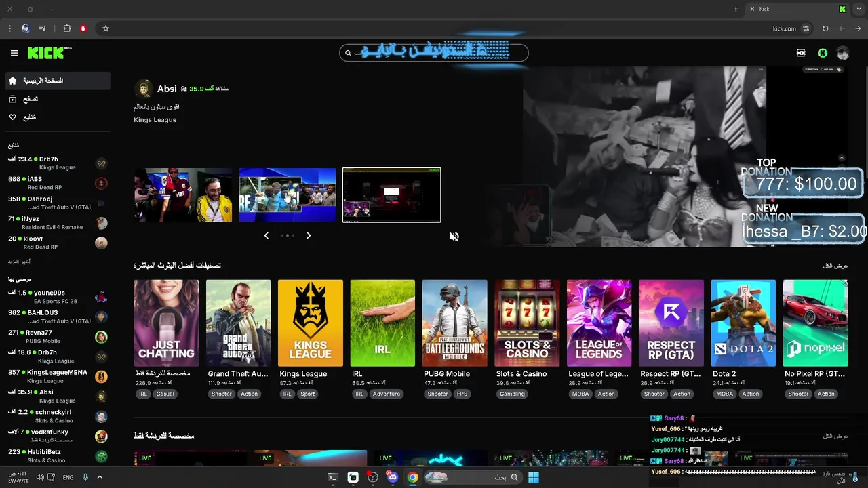Click MOBA tag under Dota 2
This screenshot has height=488, width=868.
point(725,394)
